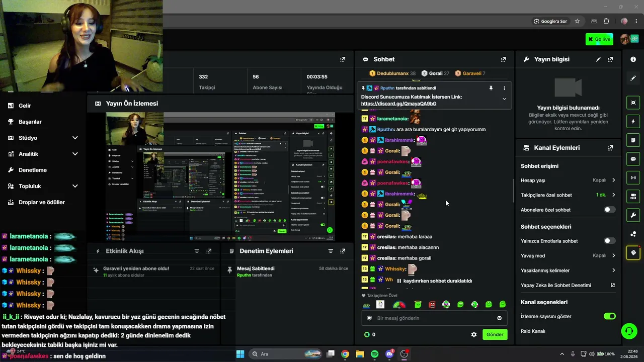Click the broadcast signal icon in the right rail
The height and width of the screenshot is (362, 644).
633,177
